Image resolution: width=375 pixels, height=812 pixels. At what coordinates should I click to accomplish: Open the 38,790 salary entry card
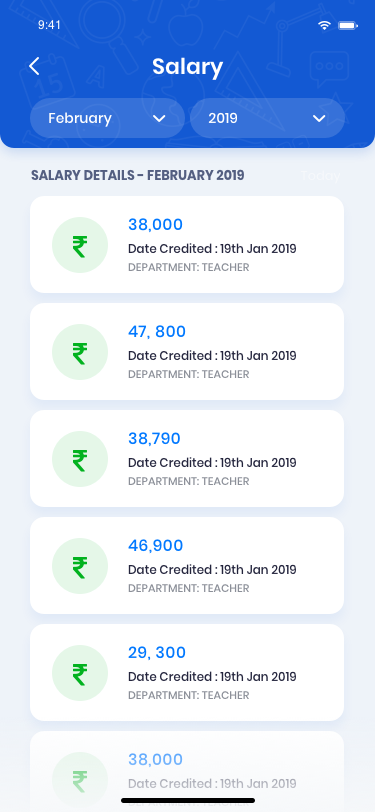187,458
